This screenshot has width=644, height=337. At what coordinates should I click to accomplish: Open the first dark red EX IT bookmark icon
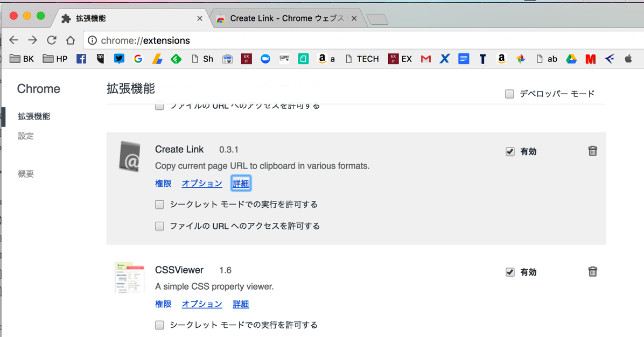[247, 59]
